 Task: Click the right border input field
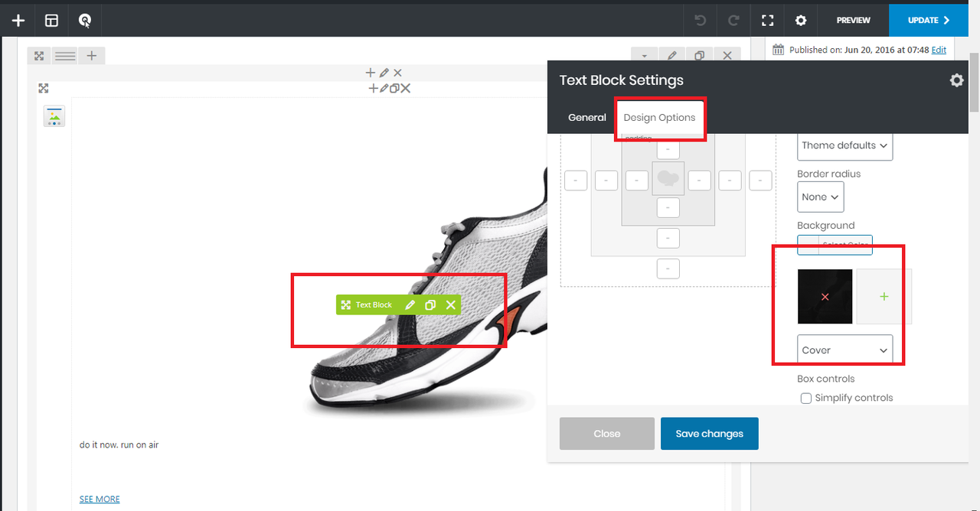(x=730, y=181)
